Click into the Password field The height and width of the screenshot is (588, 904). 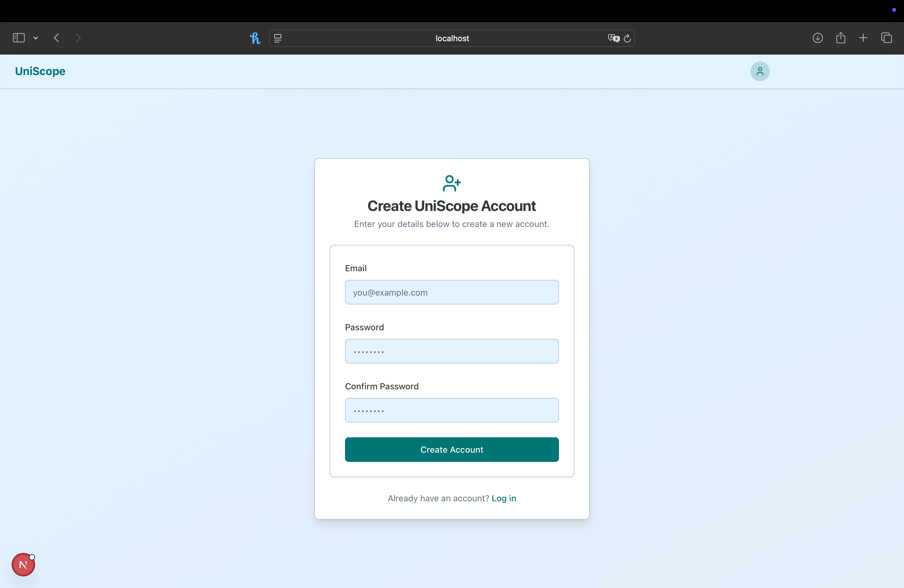point(452,351)
